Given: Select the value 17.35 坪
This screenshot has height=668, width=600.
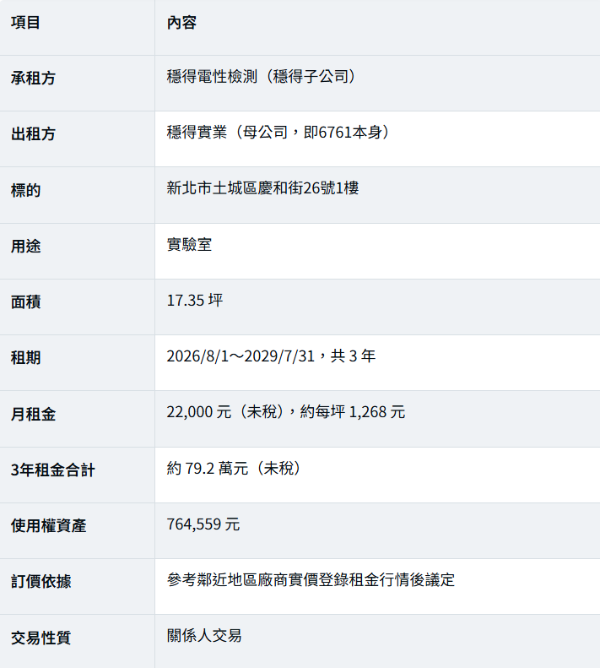Looking at the screenshot, I should click(x=195, y=300).
